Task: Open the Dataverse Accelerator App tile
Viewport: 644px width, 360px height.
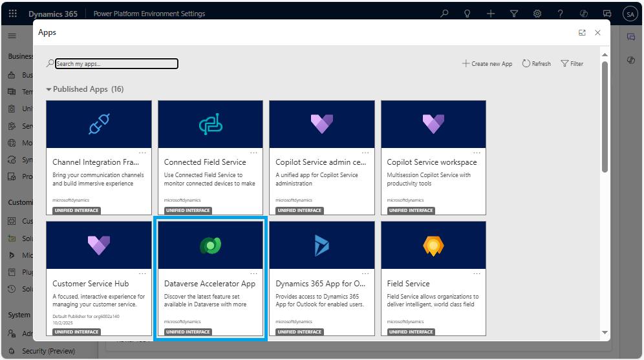Action: 210,278
